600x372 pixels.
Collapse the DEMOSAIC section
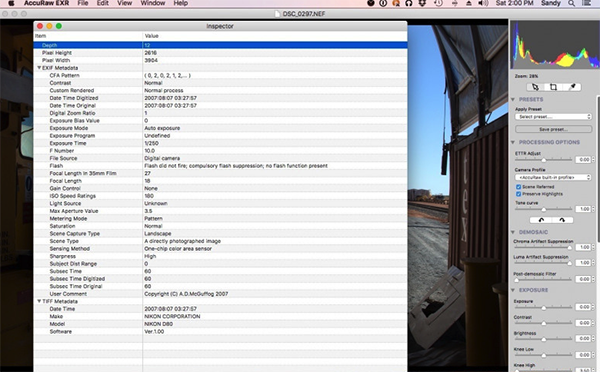point(513,232)
